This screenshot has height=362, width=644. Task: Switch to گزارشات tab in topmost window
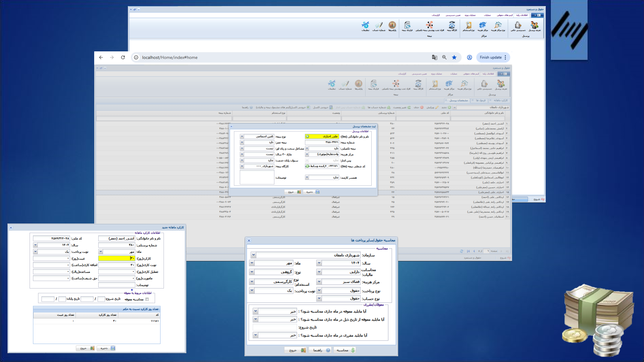pos(436,15)
